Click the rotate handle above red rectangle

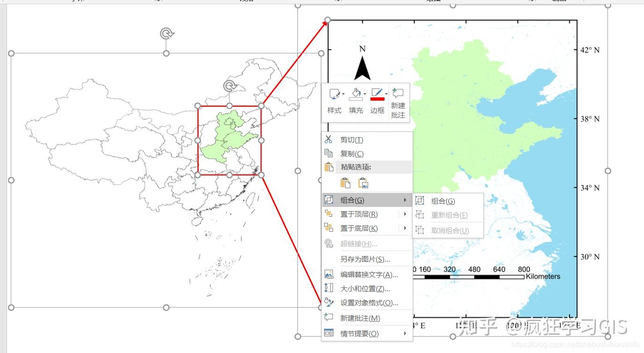(229, 86)
